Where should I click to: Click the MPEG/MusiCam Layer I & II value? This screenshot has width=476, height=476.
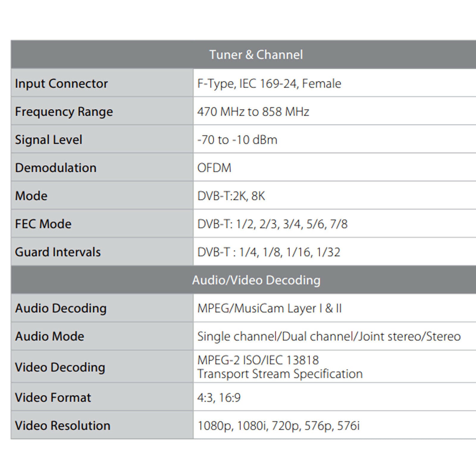(x=269, y=308)
